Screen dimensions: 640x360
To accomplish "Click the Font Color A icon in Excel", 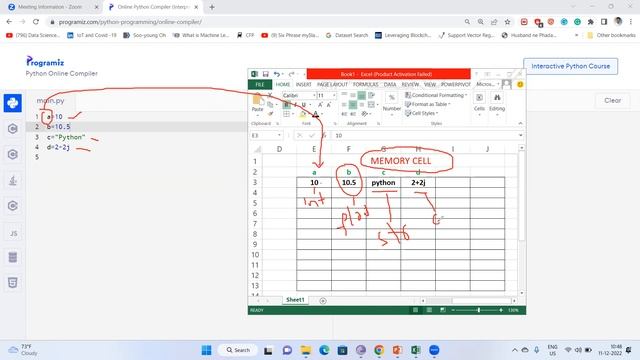I will click(x=315, y=114).
